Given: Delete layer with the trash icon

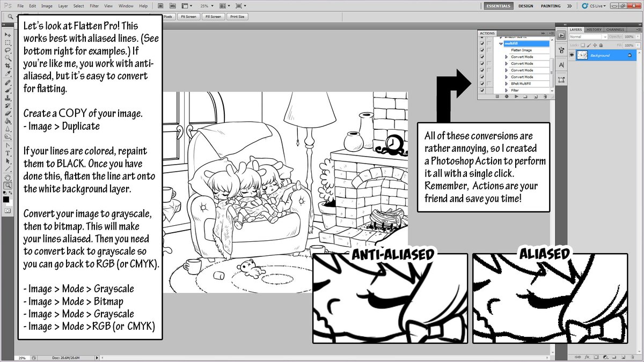Looking at the screenshot, I should (x=632, y=357).
